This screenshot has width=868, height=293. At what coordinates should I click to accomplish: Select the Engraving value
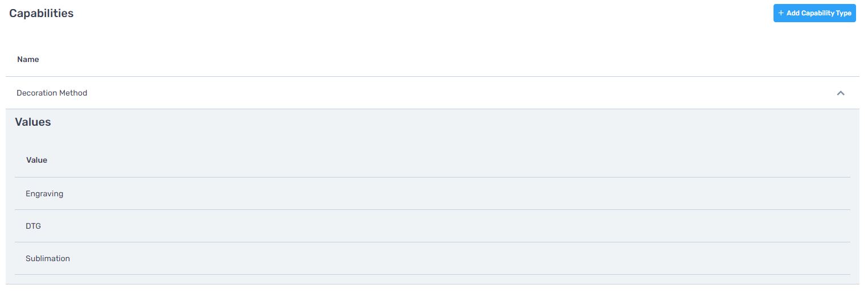click(44, 193)
